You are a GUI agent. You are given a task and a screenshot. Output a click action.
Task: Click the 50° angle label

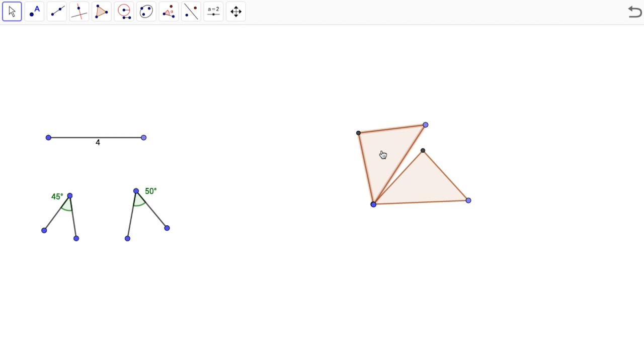[151, 191]
